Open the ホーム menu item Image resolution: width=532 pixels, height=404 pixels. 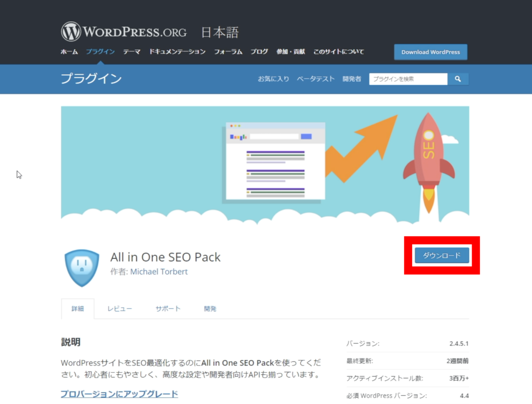(x=69, y=51)
